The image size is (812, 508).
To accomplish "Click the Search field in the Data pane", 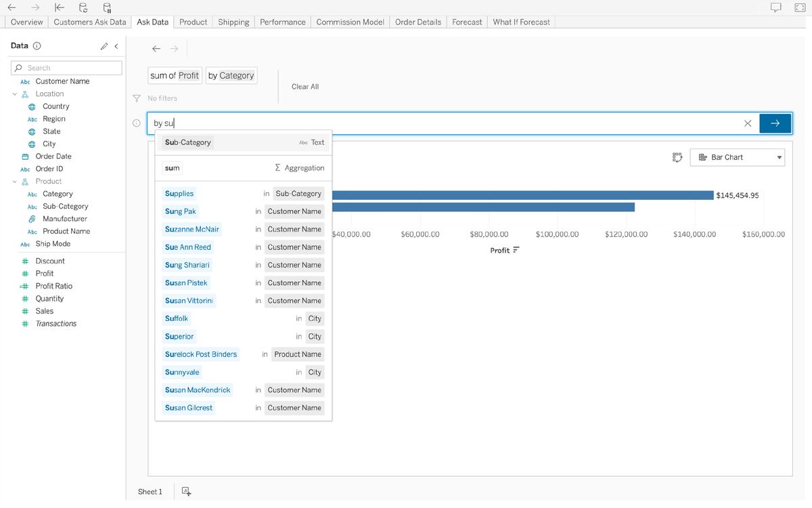I will click(67, 68).
